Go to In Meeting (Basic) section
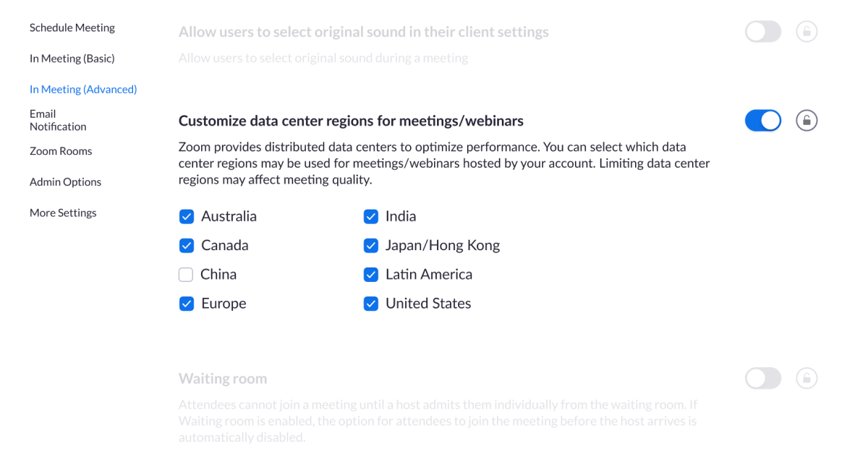Image resolution: width=868 pixels, height=470 pixels. (72, 59)
